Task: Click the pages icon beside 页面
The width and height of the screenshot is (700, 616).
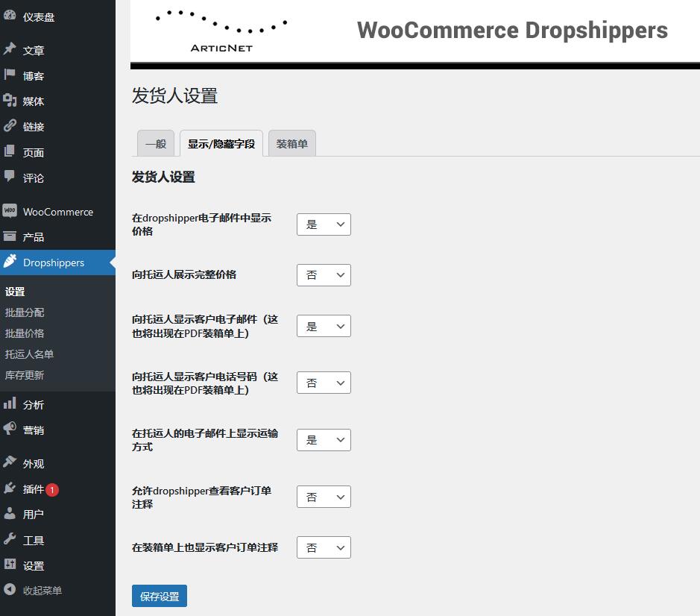Action: coord(10,151)
